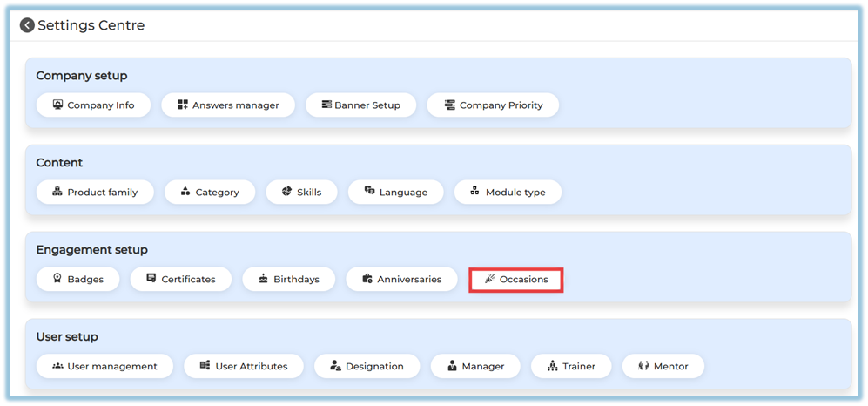The height and width of the screenshot is (406, 868).
Task: Open the Certificates setup
Action: pyautogui.click(x=180, y=280)
